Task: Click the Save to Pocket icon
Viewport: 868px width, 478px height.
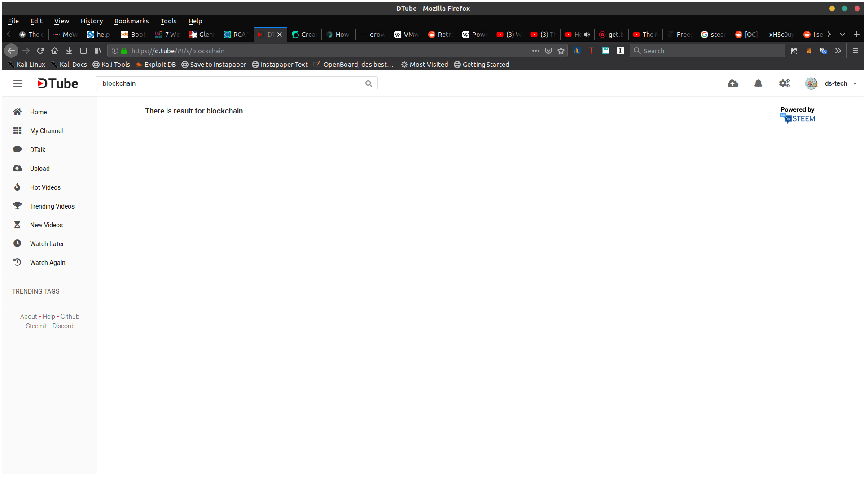Action: click(548, 51)
